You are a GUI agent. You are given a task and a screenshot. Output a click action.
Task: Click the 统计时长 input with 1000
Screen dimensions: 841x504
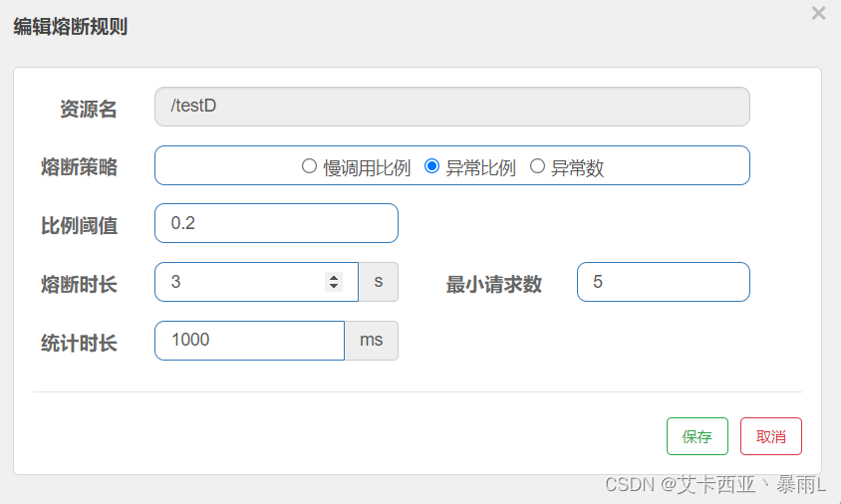click(x=249, y=341)
